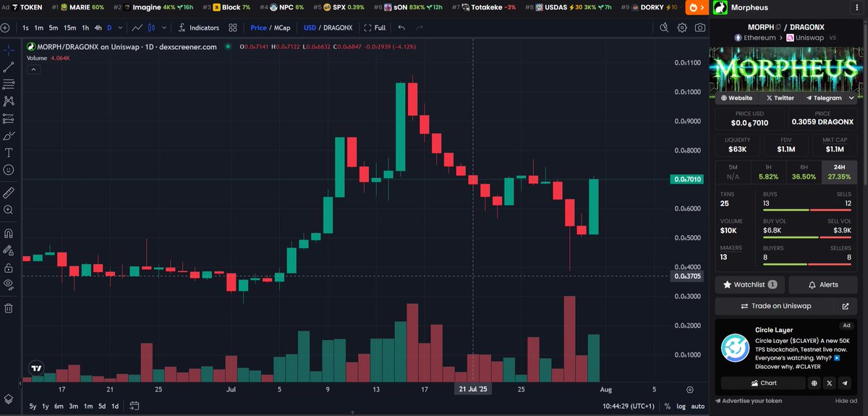Open the Indicators menu
Screen dimensions: 868x416
(x=198, y=27)
